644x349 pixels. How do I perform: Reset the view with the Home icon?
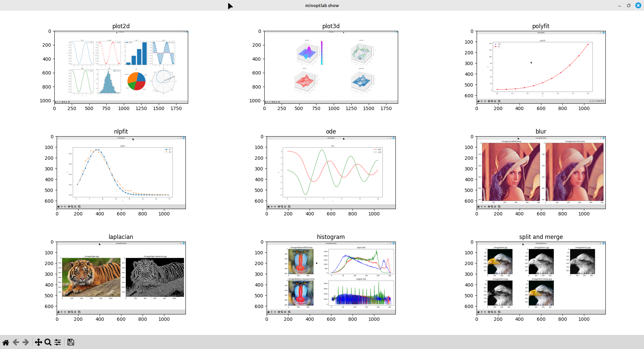[x=6, y=342]
